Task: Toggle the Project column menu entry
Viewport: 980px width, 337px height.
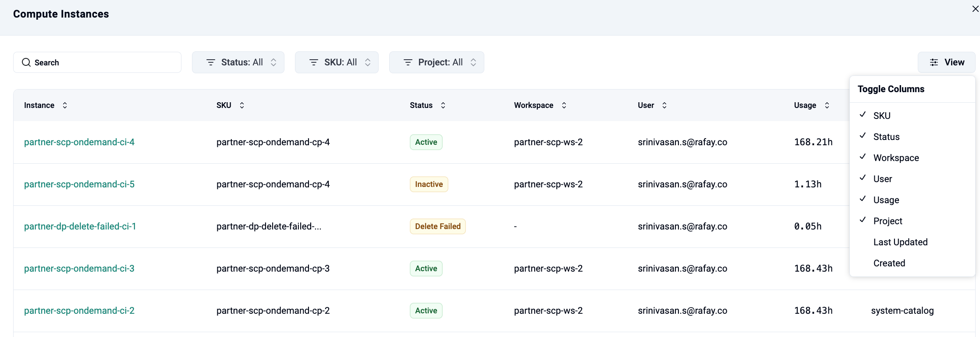Action: (x=888, y=221)
